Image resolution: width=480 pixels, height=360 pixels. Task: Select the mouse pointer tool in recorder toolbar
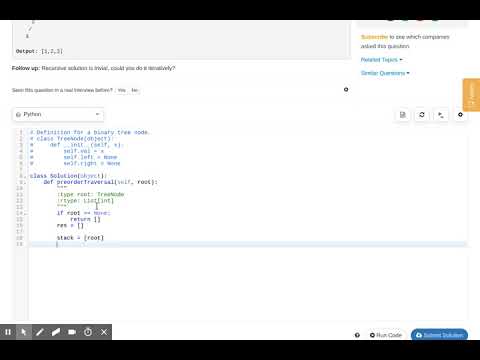point(24,332)
